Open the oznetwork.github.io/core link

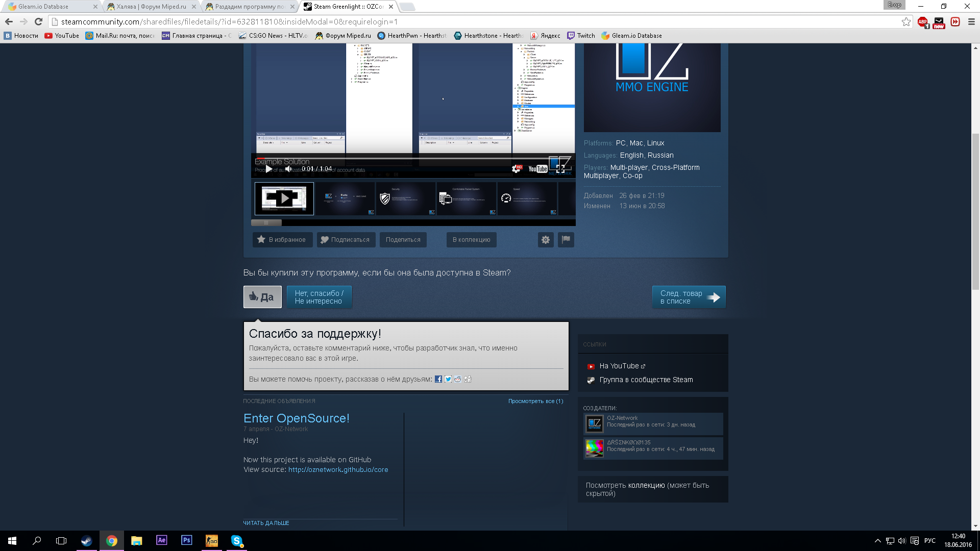coord(338,470)
